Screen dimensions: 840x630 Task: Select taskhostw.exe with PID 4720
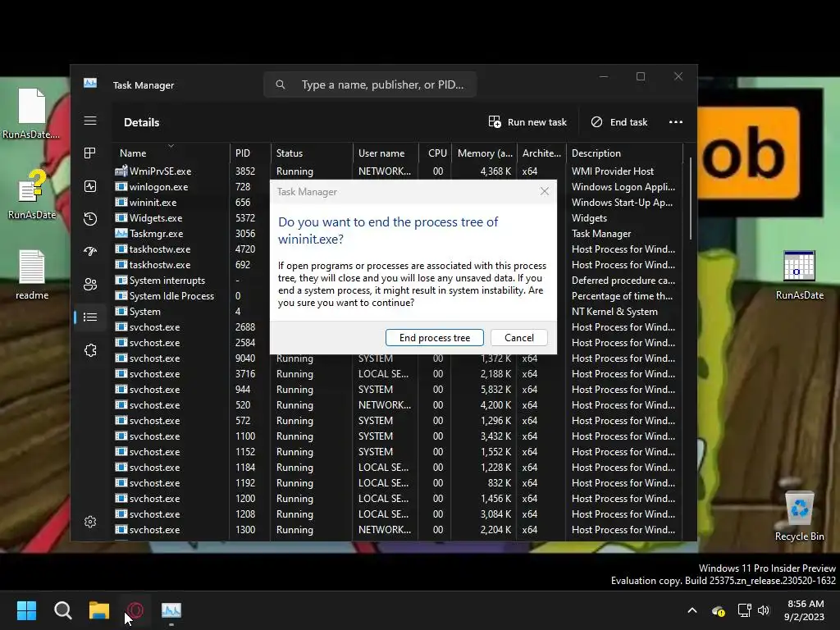[x=190, y=249]
